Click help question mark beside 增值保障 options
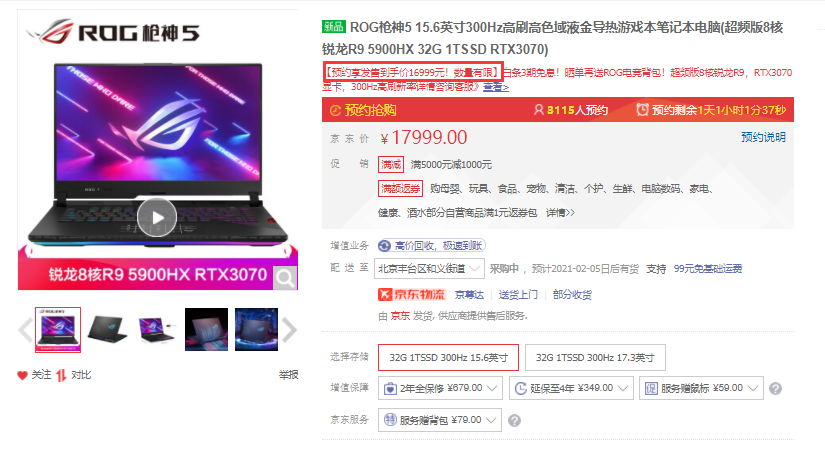 pos(775,389)
